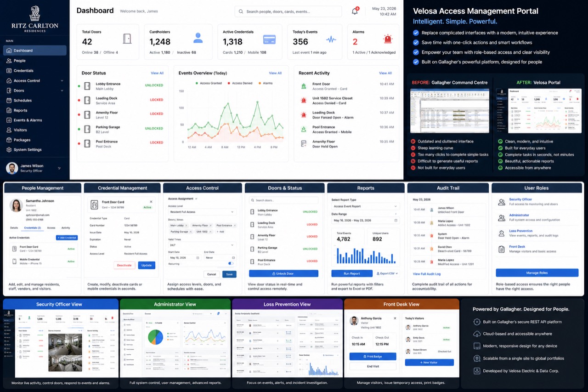Click the door icon on the Total Doors card
Image resolution: width=588 pixels, height=392 pixels.
[x=127, y=39]
